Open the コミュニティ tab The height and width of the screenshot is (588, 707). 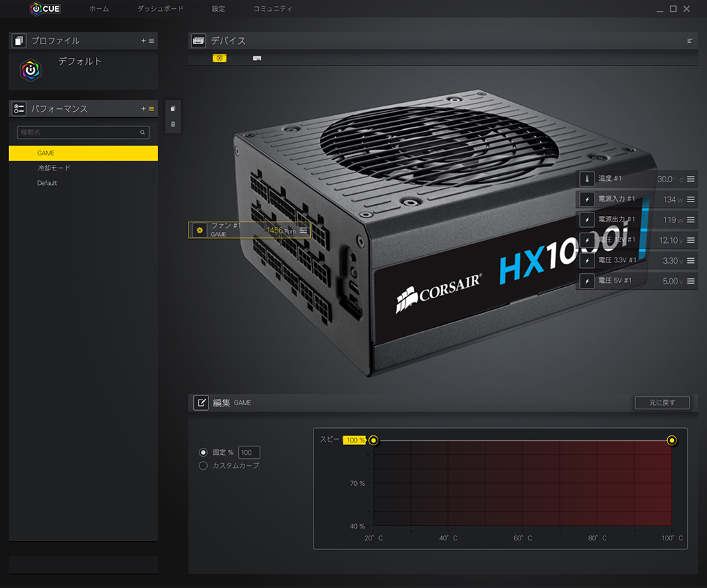(x=272, y=8)
